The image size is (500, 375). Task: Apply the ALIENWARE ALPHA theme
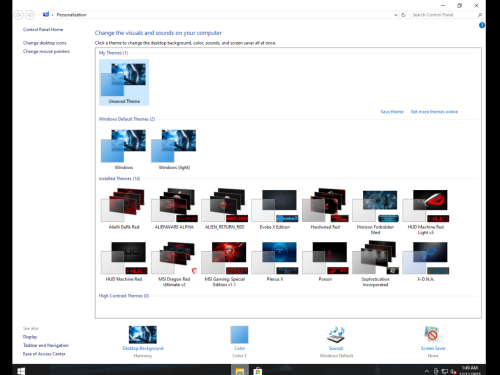pos(174,208)
